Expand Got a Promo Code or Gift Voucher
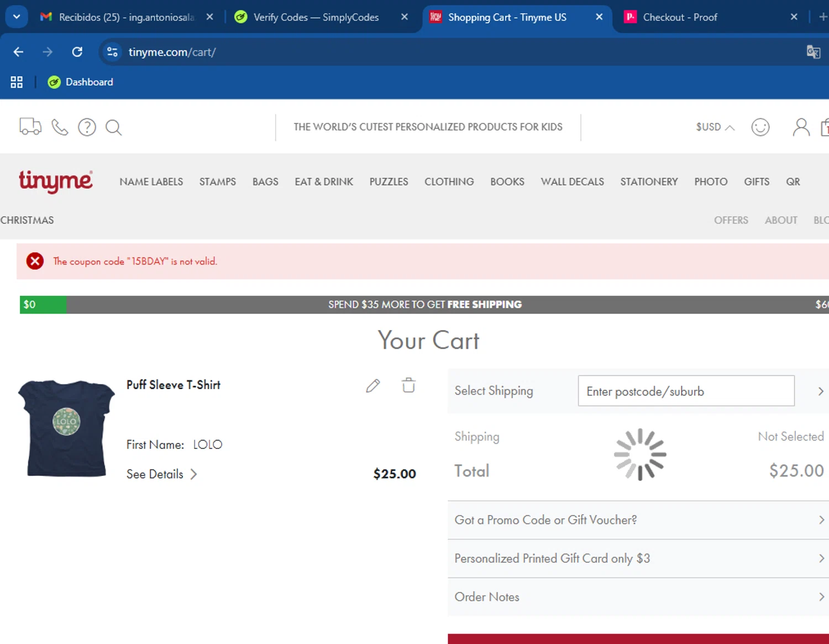Screen dimensions: 829x644 tap(638, 520)
